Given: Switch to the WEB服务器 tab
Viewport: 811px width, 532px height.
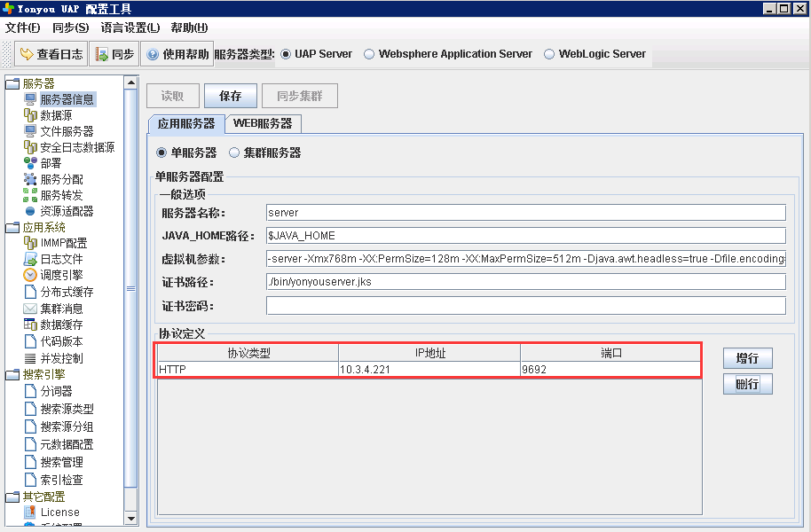Looking at the screenshot, I should (263, 123).
